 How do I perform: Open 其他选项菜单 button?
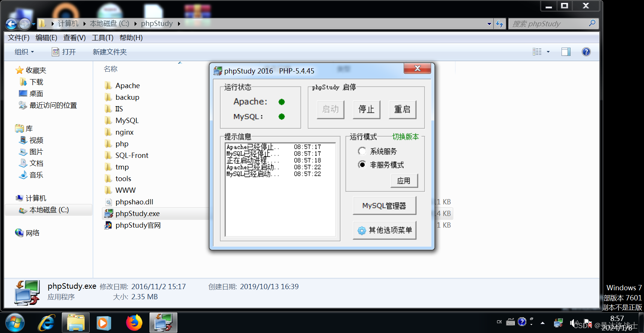(x=384, y=230)
